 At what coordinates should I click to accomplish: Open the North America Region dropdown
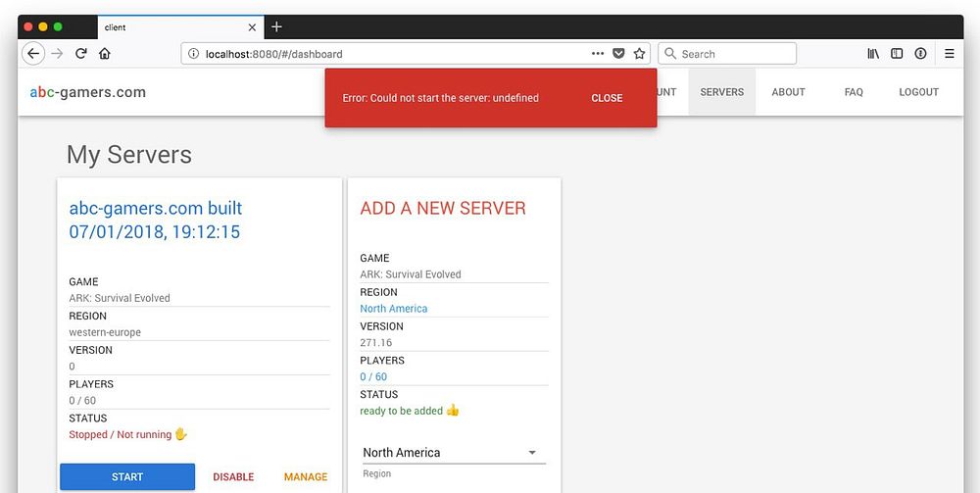coord(455,453)
